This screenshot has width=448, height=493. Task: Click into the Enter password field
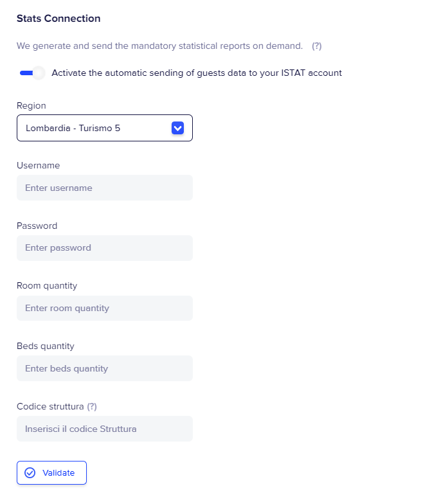point(105,248)
